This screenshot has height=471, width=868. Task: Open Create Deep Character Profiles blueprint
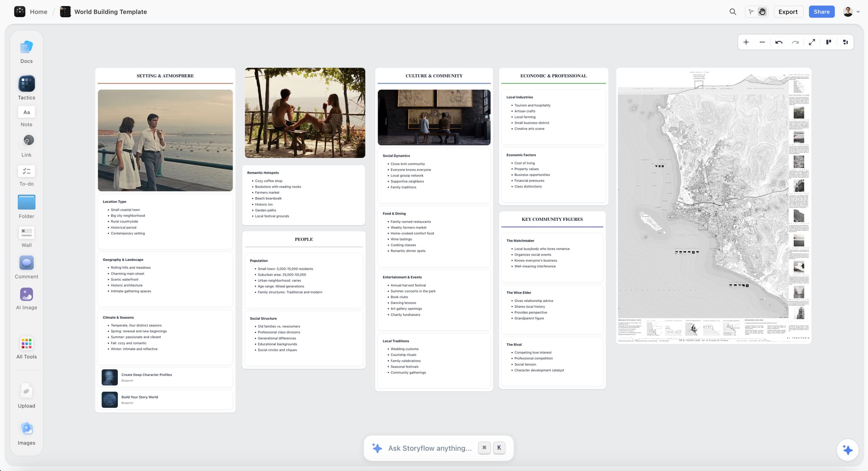[x=165, y=377]
